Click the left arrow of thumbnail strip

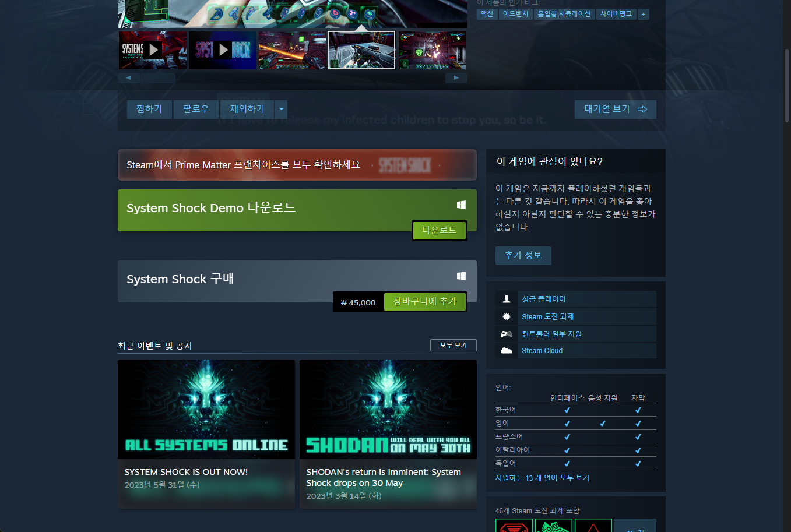(128, 77)
